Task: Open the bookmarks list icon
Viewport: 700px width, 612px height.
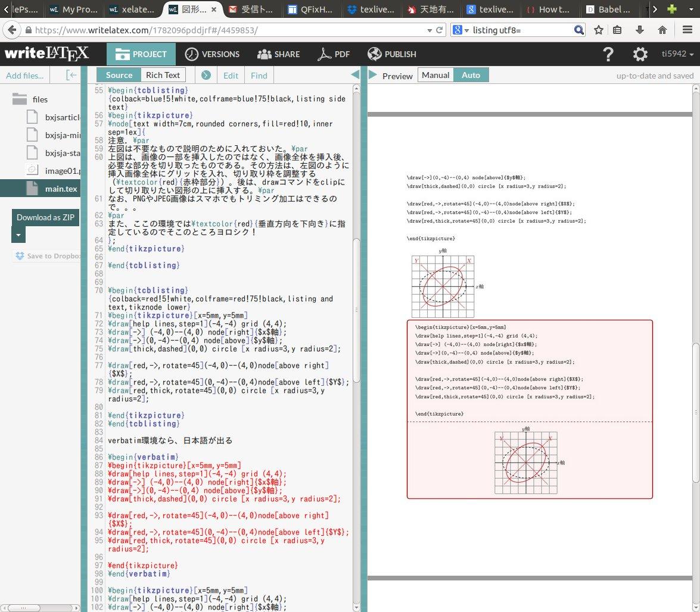Action: pos(617,30)
